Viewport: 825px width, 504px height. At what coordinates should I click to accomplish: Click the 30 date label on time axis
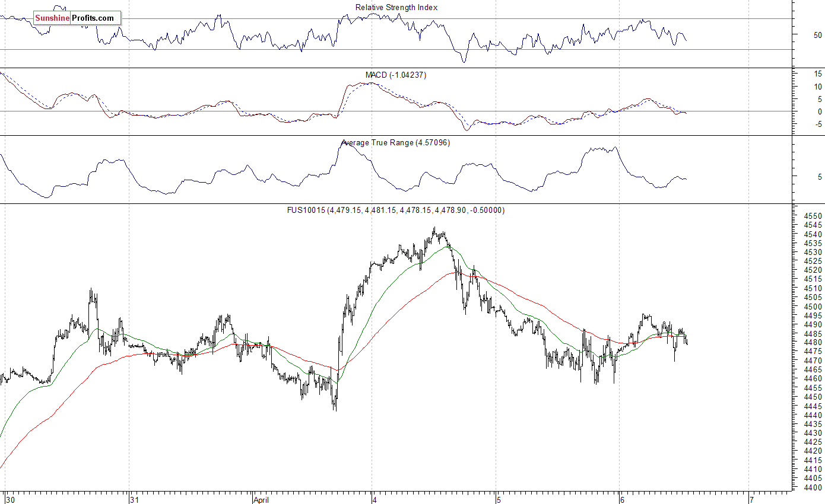(10, 499)
